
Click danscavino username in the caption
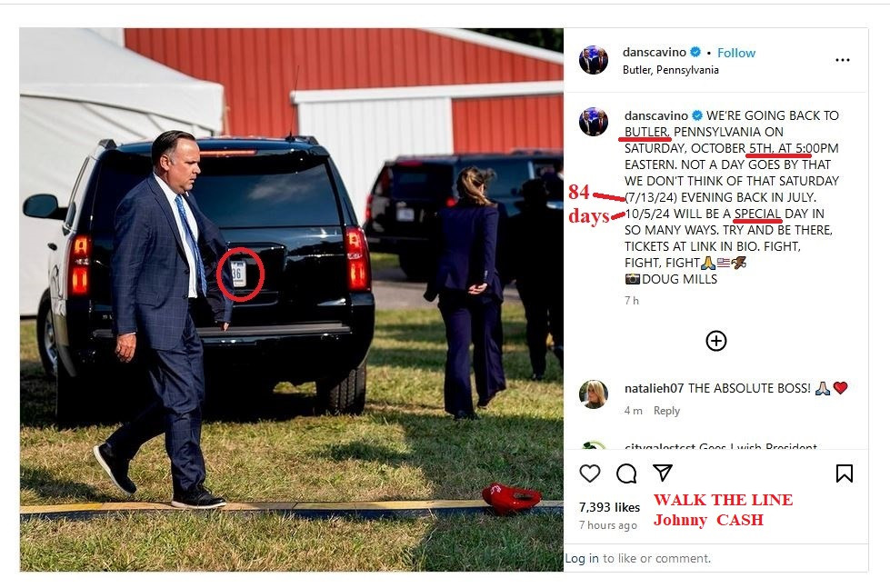(x=655, y=115)
